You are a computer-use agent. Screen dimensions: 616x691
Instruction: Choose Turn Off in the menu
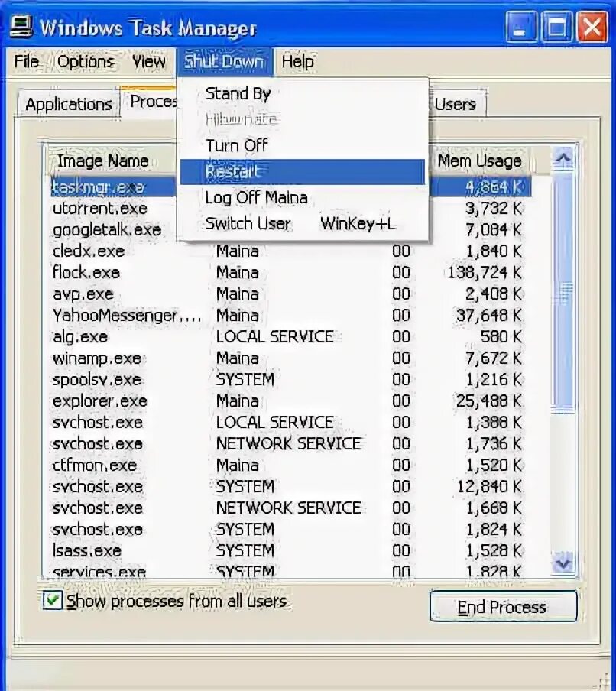(303, 145)
